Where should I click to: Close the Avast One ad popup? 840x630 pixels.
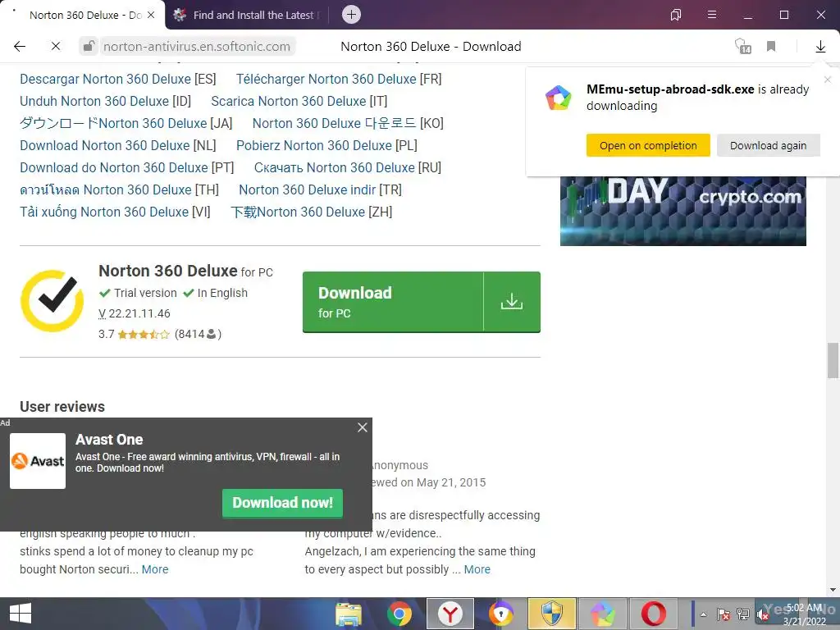pyautogui.click(x=363, y=427)
